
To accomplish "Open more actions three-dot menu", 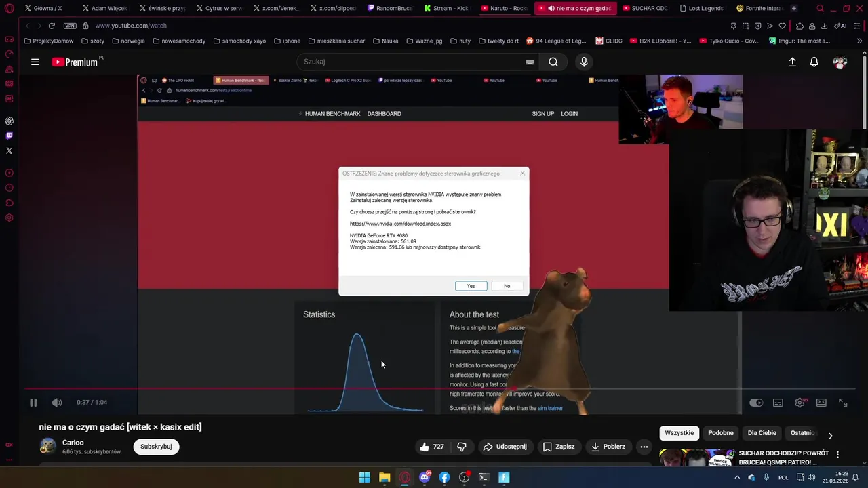I will pyautogui.click(x=644, y=447).
